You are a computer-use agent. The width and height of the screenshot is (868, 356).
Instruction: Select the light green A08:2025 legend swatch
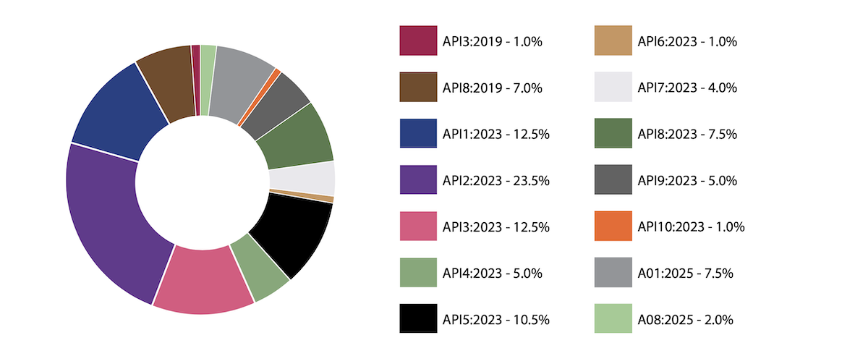pos(613,319)
